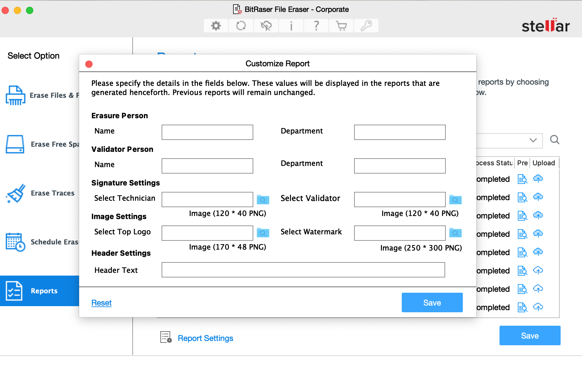Click the shopping cart buy icon

(x=341, y=26)
